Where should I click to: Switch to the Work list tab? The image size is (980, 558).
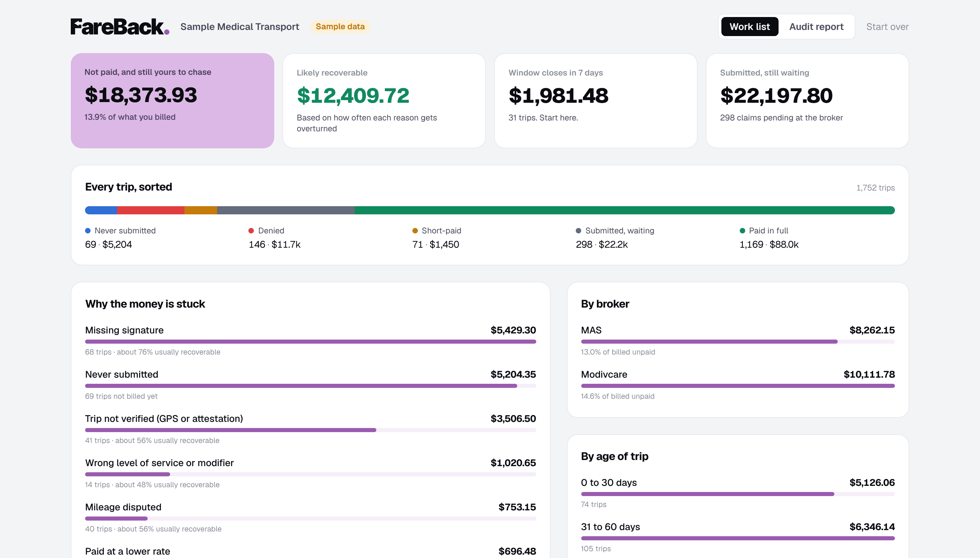click(x=749, y=27)
